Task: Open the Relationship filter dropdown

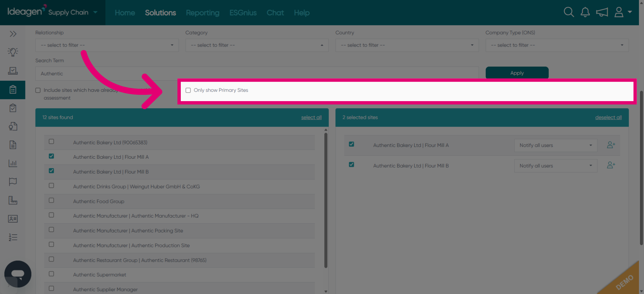Action: click(107, 45)
